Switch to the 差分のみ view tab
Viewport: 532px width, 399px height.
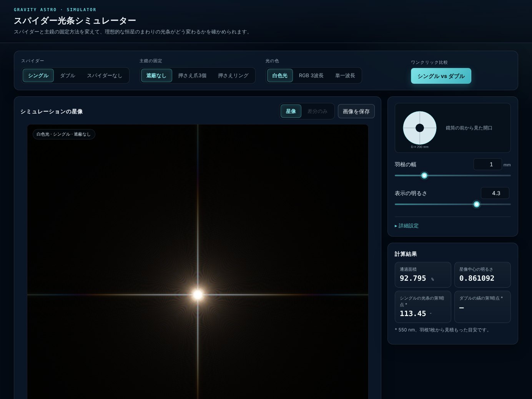click(318, 111)
